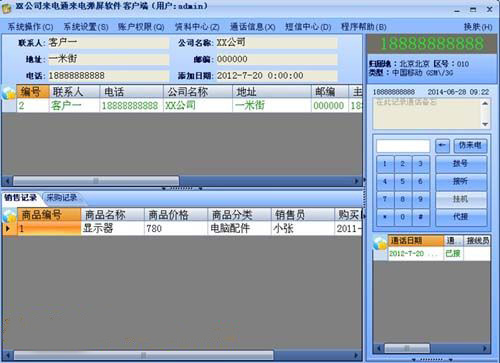Click the 显示器 product cell
Image resolution: width=500 pixels, height=363 pixels.
click(x=113, y=229)
